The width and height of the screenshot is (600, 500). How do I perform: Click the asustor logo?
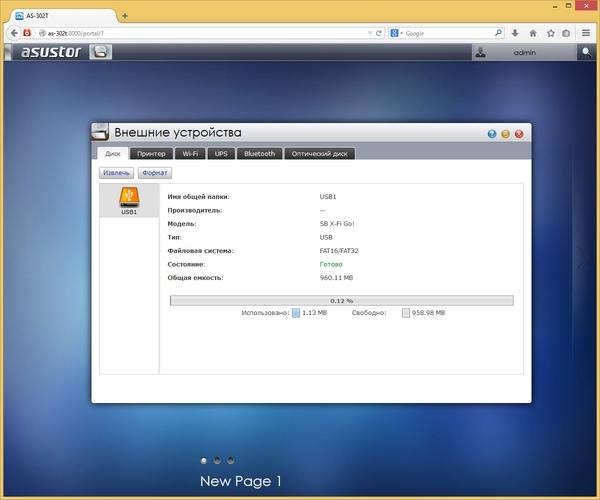tap(51, 52)
